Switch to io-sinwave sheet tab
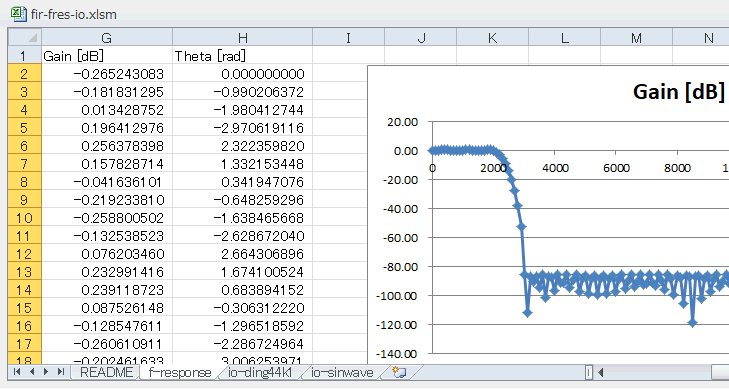This screenshot has height=389, width=729. click(342, 372)
